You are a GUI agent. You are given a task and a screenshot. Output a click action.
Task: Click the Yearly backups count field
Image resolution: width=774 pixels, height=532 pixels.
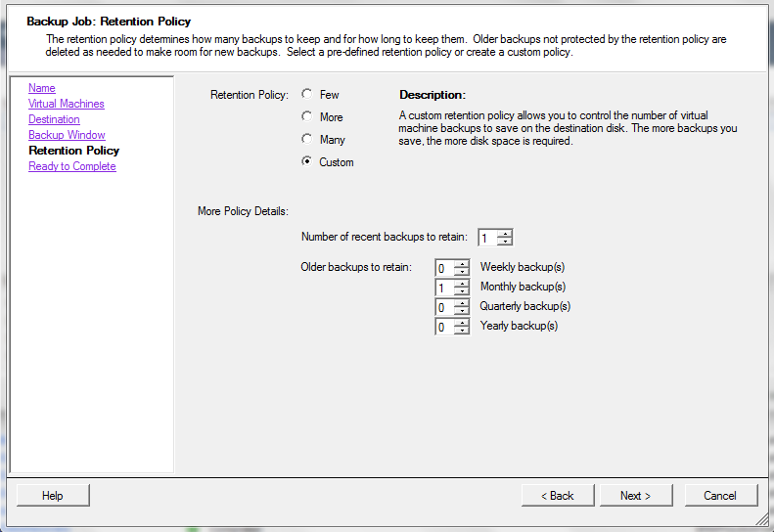pyautogui.click(x=444, y=327)
